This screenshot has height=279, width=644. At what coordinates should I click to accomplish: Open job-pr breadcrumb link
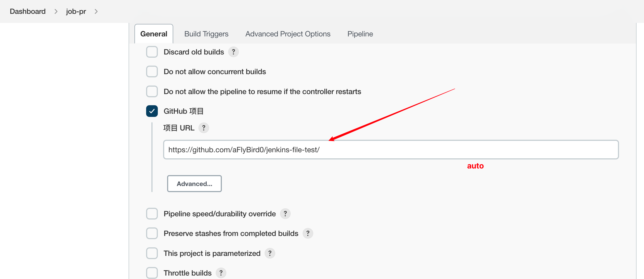[x=76, y=11]
